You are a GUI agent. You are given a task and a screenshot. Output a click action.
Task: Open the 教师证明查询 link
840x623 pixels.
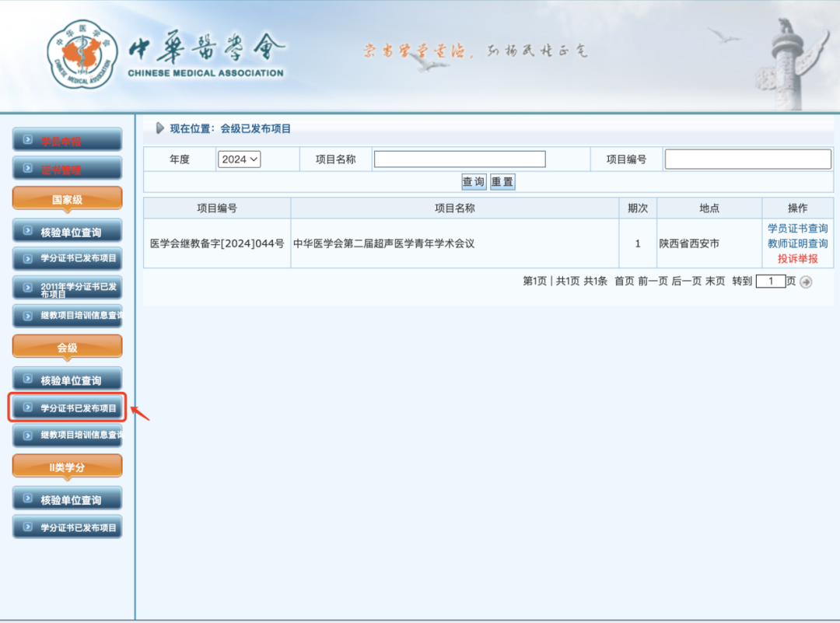pyautogui.click(x=797, y=243)
